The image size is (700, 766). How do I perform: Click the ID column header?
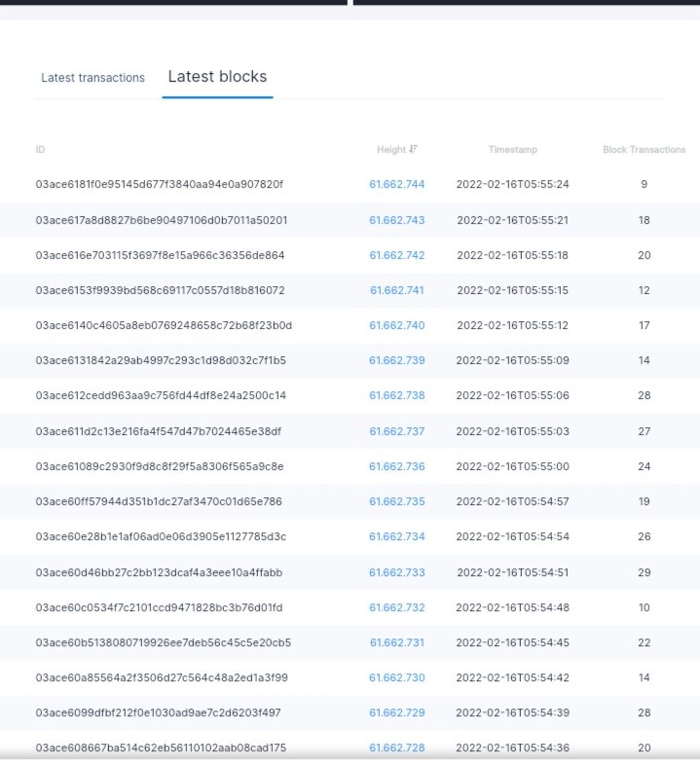pyautogui.click(x=40, y=150)
